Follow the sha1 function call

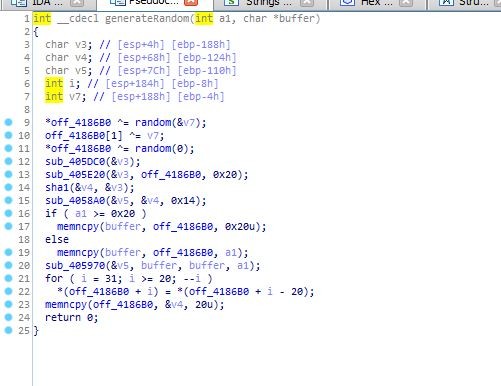pyautogui.click(x=57, y=187)
